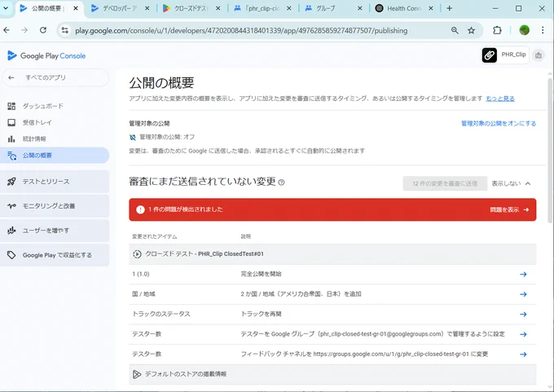Collapse section with 表示しない chevron
The height and width of the screenshot is (392, 554).
pyautogui.click(x=512, y=183)
